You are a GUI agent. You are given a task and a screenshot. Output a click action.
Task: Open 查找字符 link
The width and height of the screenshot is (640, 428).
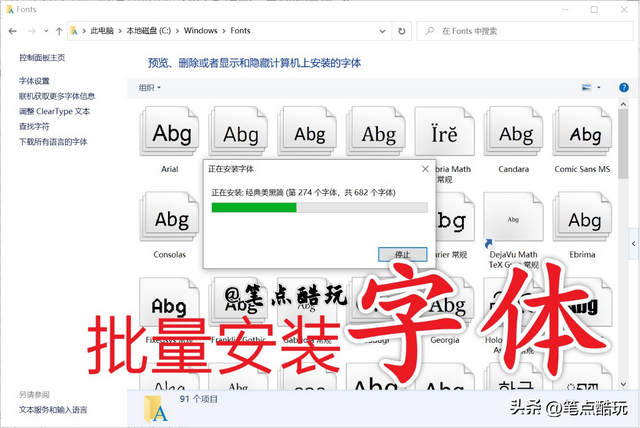(x=34, y=126)
